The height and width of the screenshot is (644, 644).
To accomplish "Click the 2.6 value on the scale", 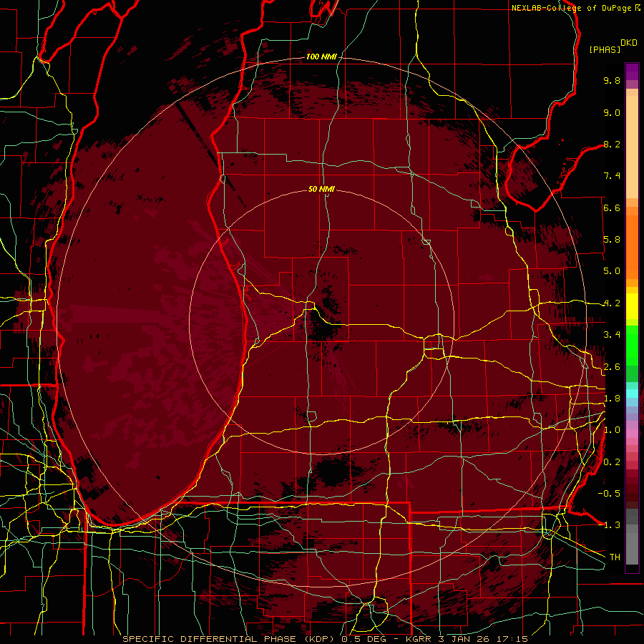I will [612, 367].
